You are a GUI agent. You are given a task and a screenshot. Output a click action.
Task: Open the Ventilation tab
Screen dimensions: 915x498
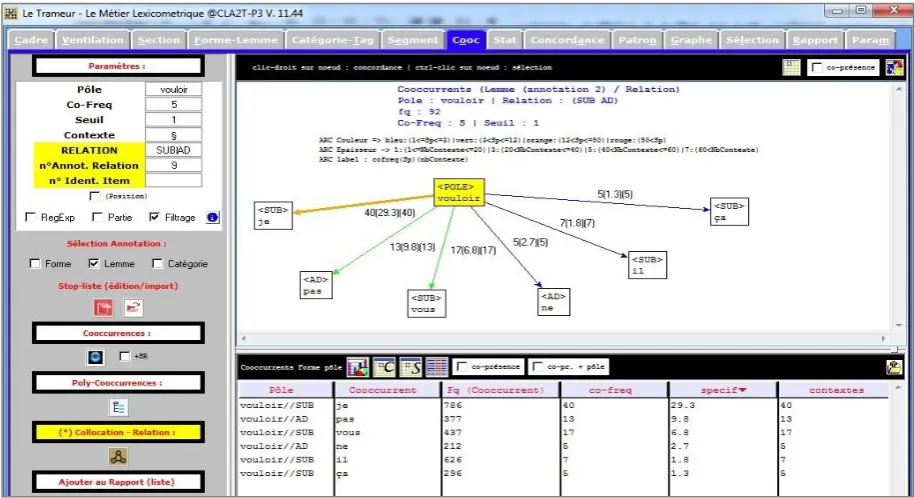click(x=93, y=40)
